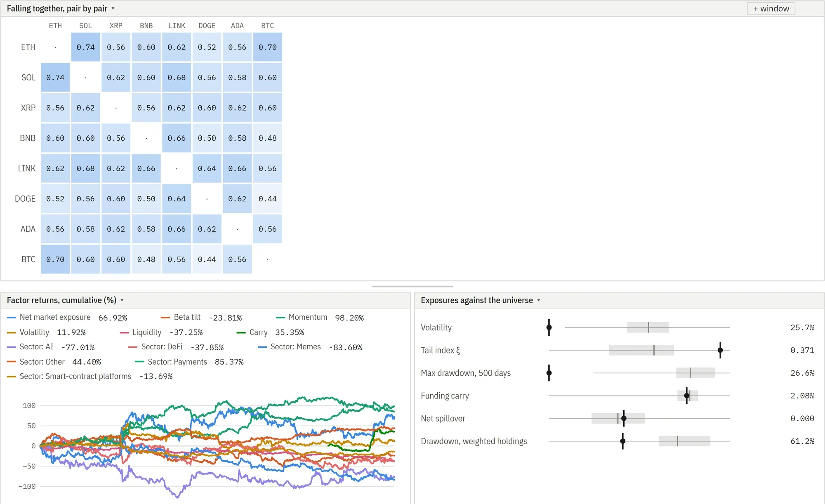Toggle the Sector: Memes legend entry
Image resolution: width=825 pixels, height=504 pixels.
(x=310, y=347)
